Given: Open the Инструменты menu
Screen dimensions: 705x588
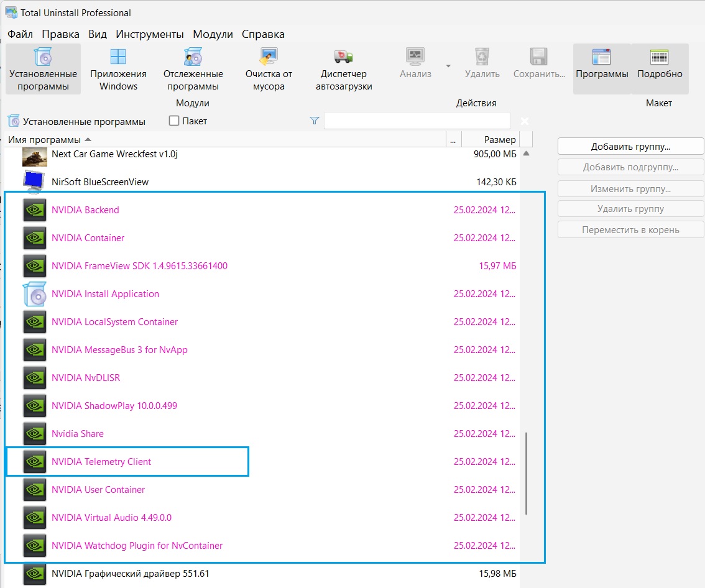Looking at the screenshot, I should (150, 34).
